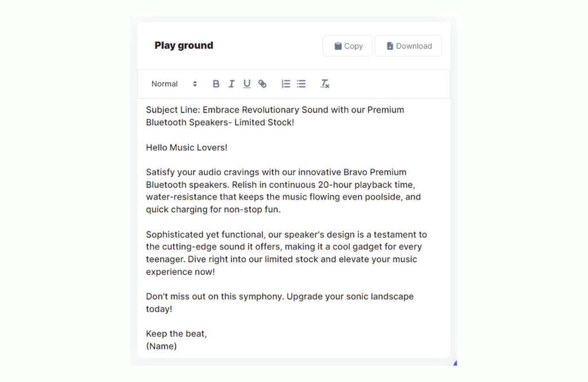The height and width of the screenshot is (382, 588).
Task: Click the clipboard icon inside the Copy button
Action: click(339, 46)
